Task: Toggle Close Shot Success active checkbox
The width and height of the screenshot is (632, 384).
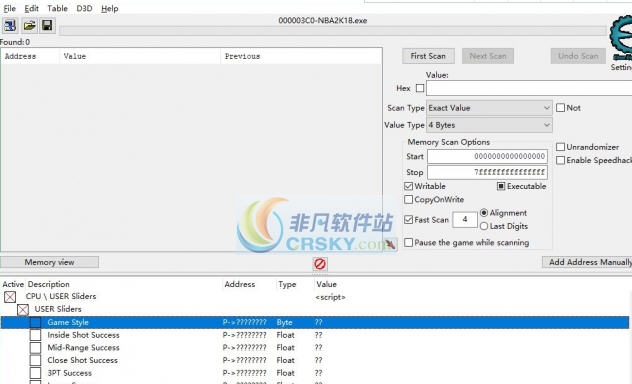Action: pos(35,360)
